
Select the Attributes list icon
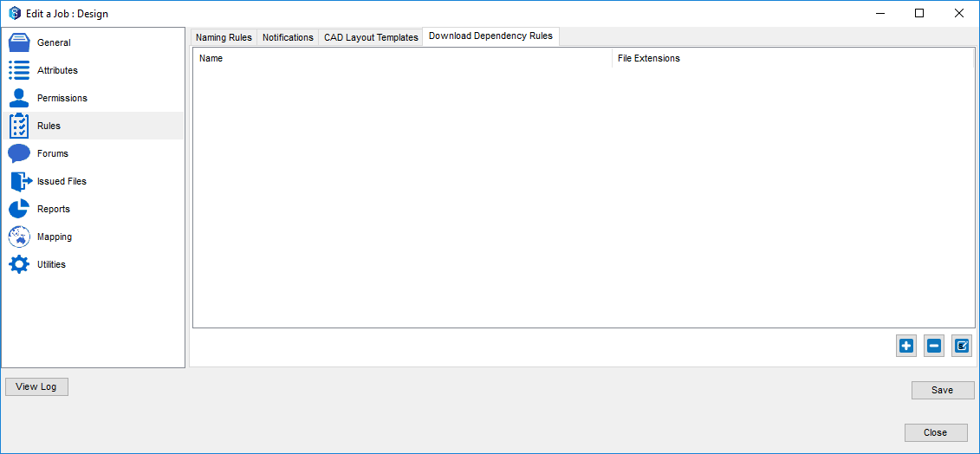pos(19,70)
